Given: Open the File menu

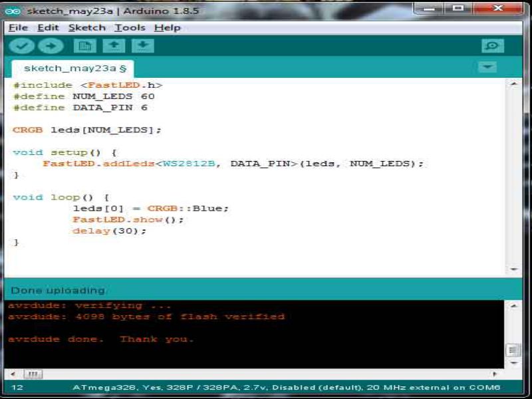Looking at the screenshot, I should click(x=18, y=28).
